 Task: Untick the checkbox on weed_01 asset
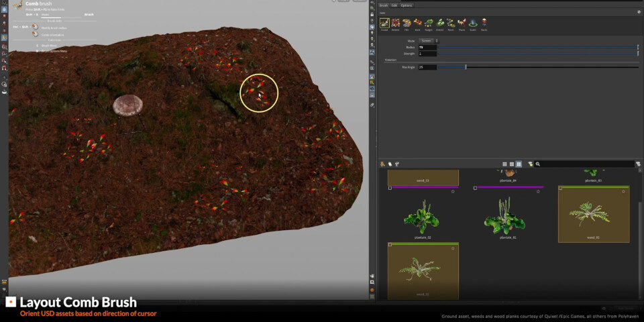[x=561, y=189]
